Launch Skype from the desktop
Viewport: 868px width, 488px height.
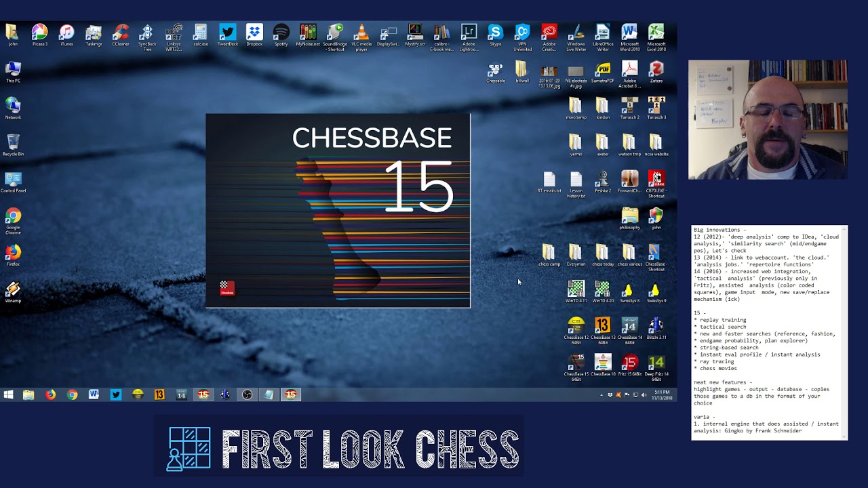[496, 35]
